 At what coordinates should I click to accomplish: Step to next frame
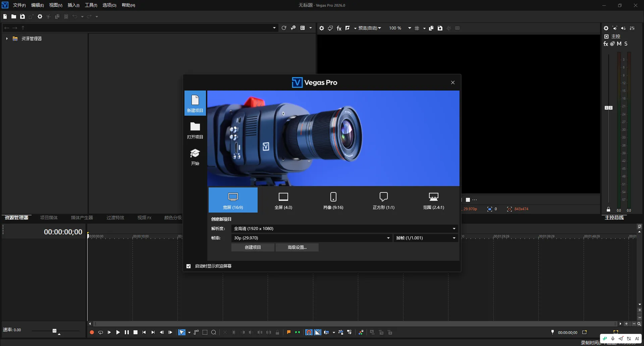pos(170,332)
